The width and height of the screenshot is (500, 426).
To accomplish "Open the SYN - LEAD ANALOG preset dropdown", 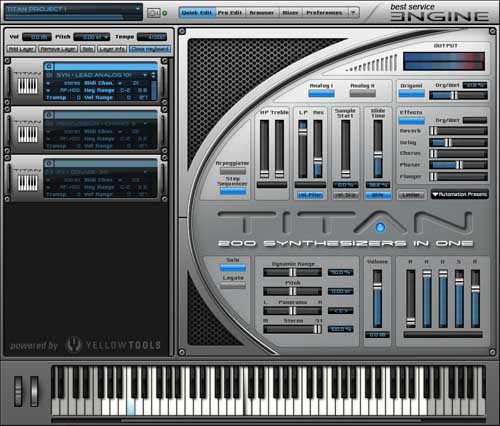I will tap(145, 75).
